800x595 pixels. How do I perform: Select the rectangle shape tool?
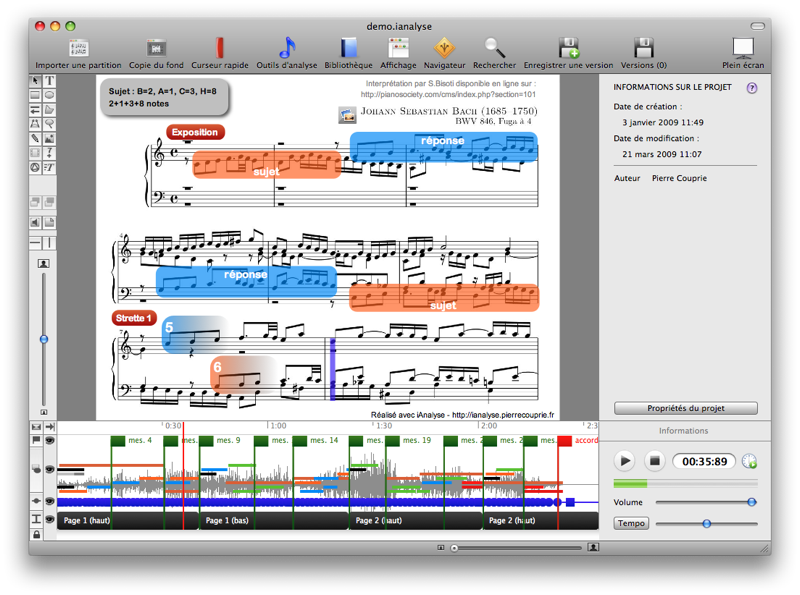[35, 95]
